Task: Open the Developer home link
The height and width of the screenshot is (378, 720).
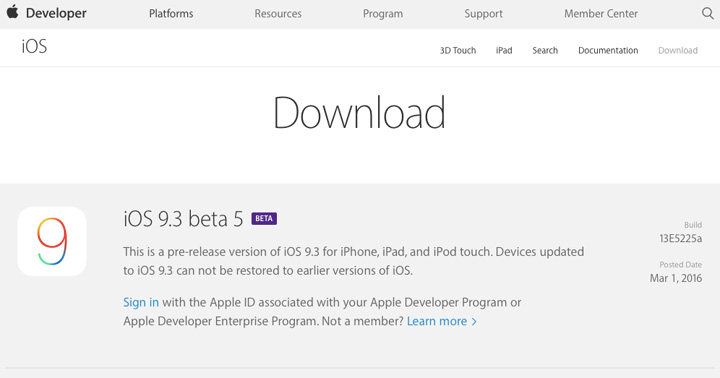Action: (56, 13)
